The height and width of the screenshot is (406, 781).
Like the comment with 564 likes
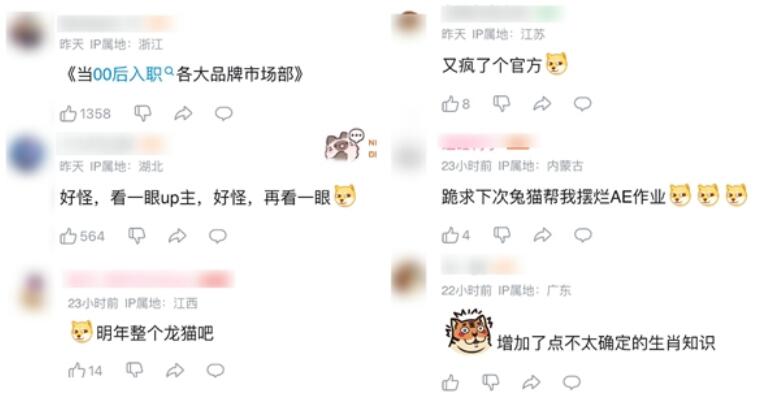click(x=68, y=236)
